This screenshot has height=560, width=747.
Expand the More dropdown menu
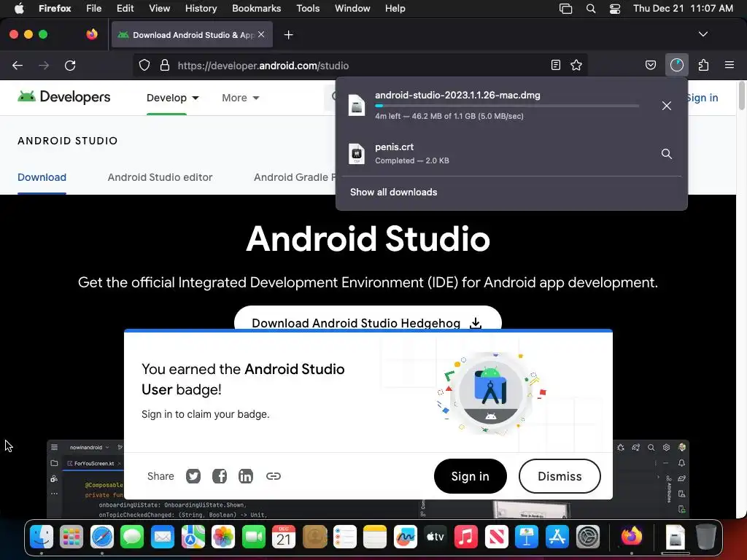tap(241, 98)
